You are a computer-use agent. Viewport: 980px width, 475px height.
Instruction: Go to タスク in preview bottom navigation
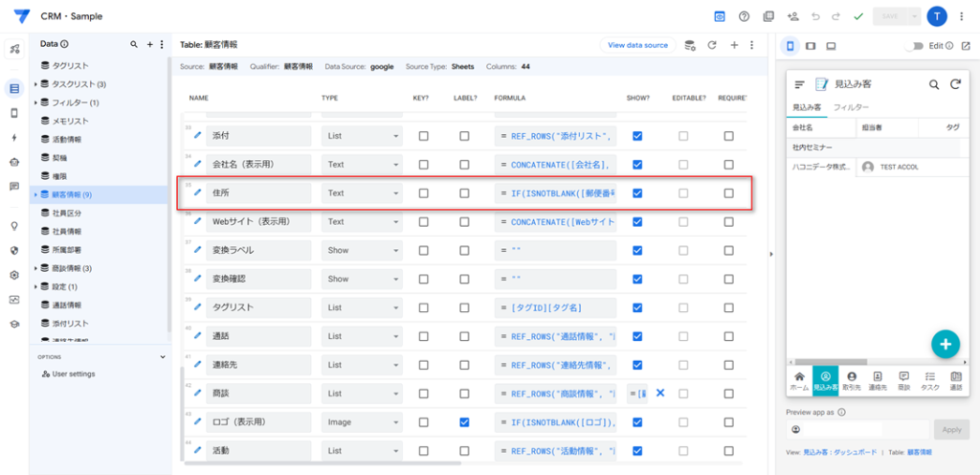[929, 381]
